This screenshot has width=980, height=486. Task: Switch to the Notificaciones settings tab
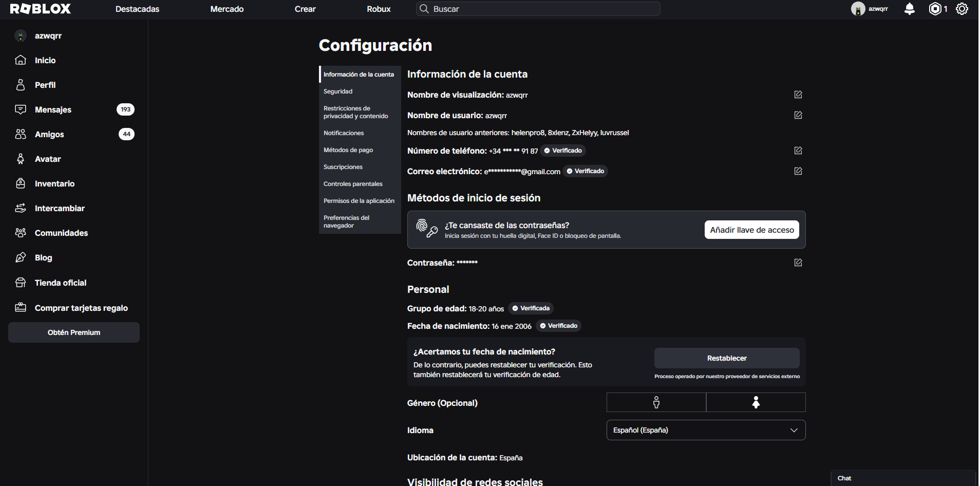click(360, 133)
